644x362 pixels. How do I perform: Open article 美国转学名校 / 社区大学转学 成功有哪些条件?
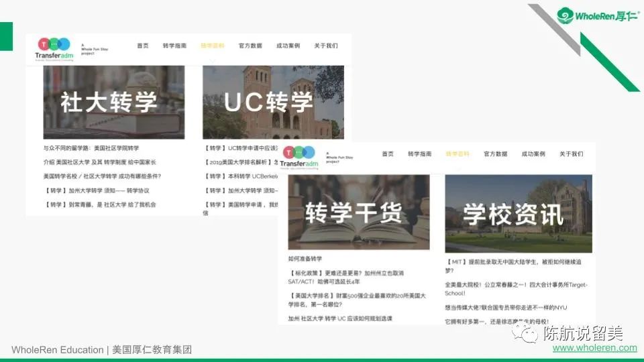coord(102,176)
